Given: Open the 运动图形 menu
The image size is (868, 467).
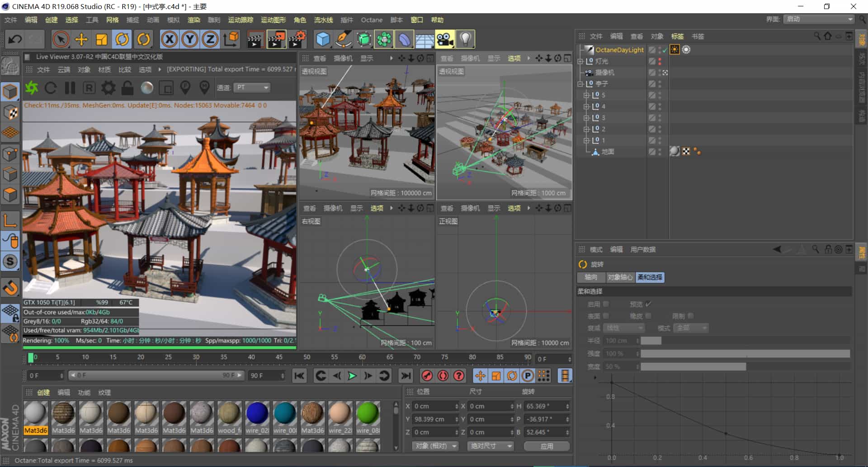Looking at the screenshot, I should pos(273,20).
